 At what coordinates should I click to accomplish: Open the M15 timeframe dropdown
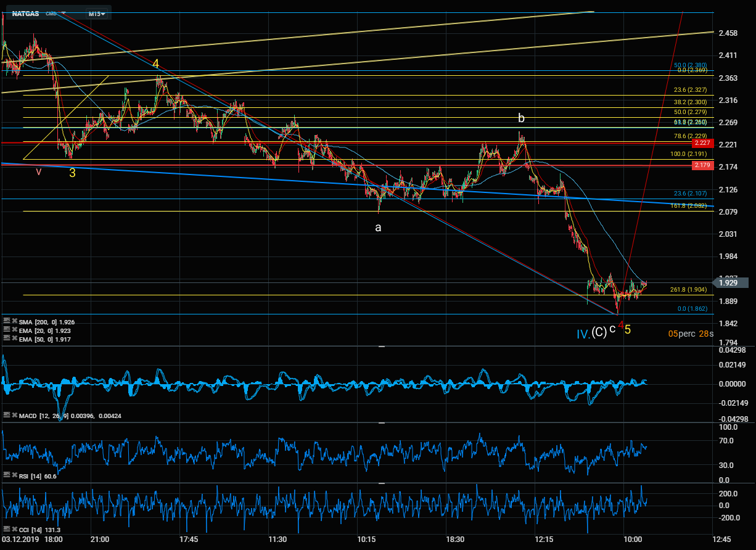pos(96,14)
